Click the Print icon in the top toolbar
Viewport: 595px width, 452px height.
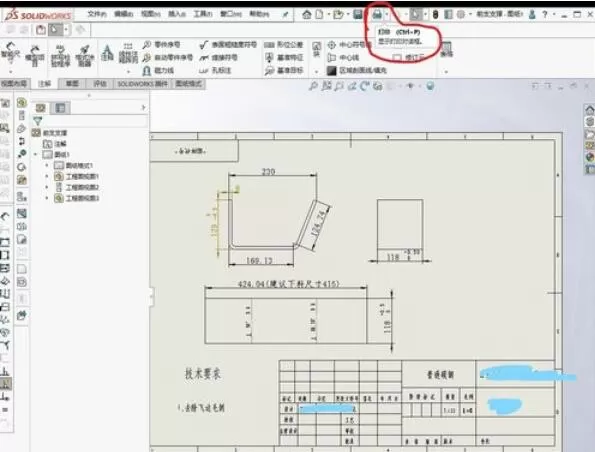pos(377,14)
